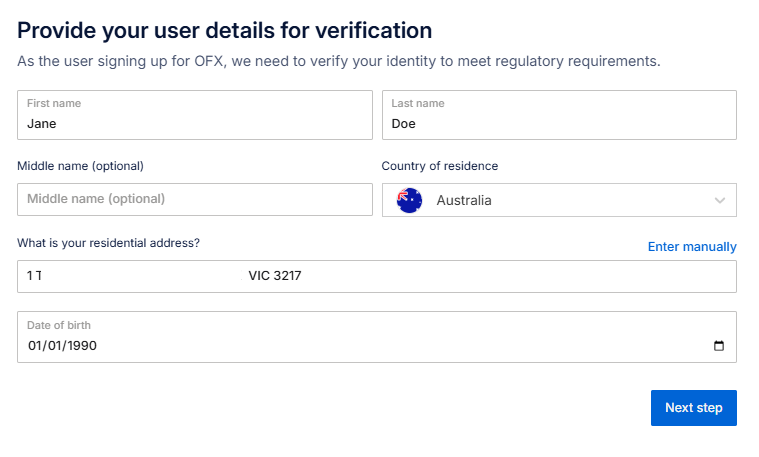The width and height of the screenshot is (759, 457).
Task: Click the Enter manually link
Action: point(692,246)
